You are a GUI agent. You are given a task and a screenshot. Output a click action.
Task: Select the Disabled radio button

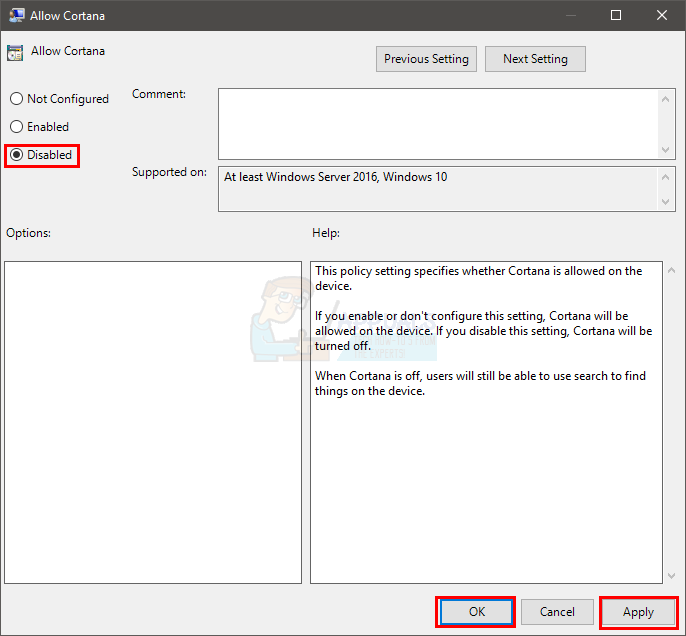(41, 155)
